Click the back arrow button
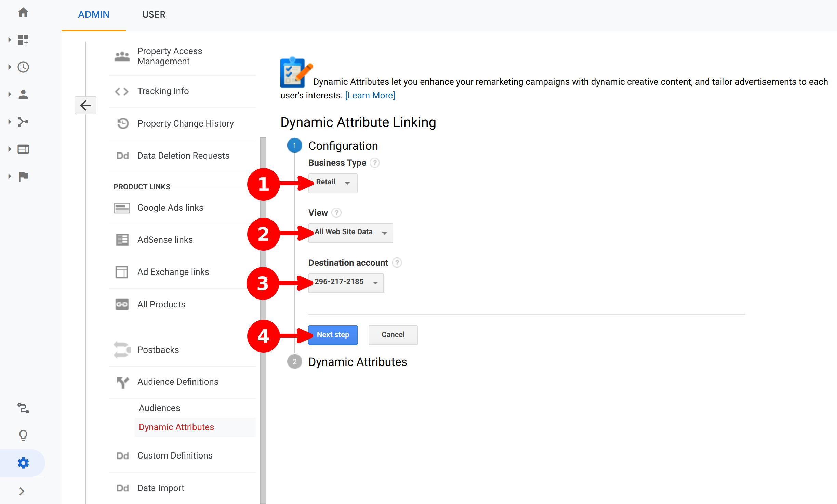This screenshot has width=837, height=504. click(x=85, y=105)
